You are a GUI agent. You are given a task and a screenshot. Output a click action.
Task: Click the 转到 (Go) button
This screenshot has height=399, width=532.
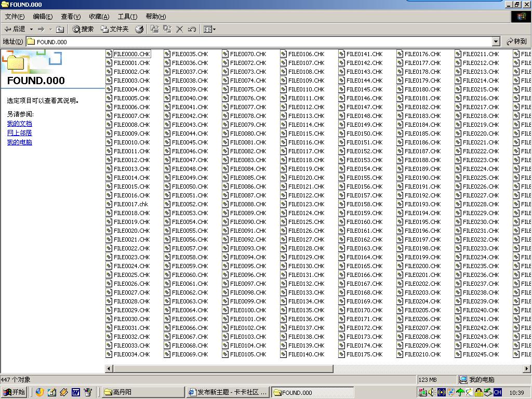tap(516, 42)
